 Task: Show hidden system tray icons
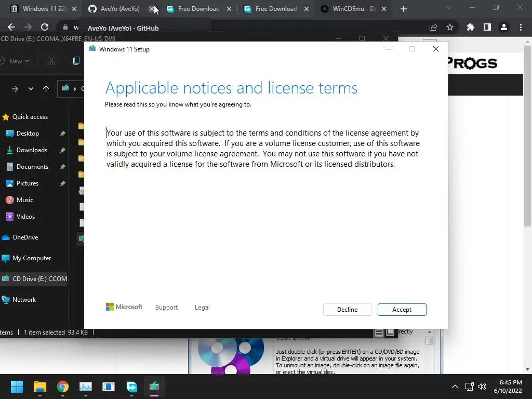pos(455,387)
